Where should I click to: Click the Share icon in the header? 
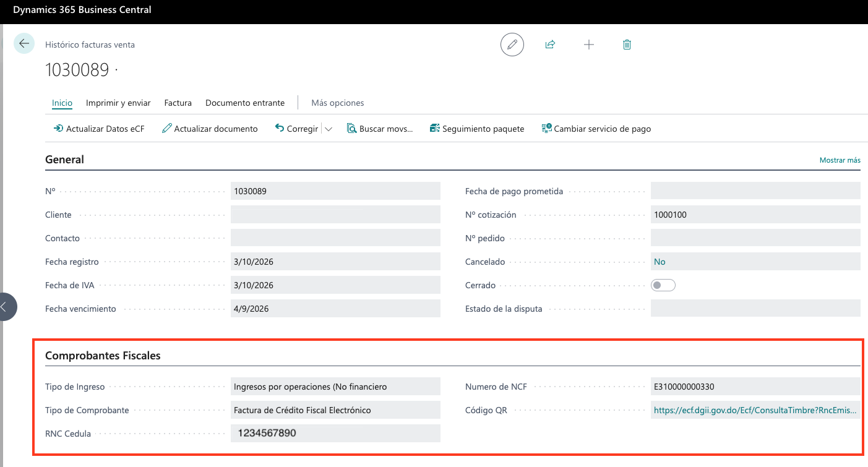click(550, 44)
